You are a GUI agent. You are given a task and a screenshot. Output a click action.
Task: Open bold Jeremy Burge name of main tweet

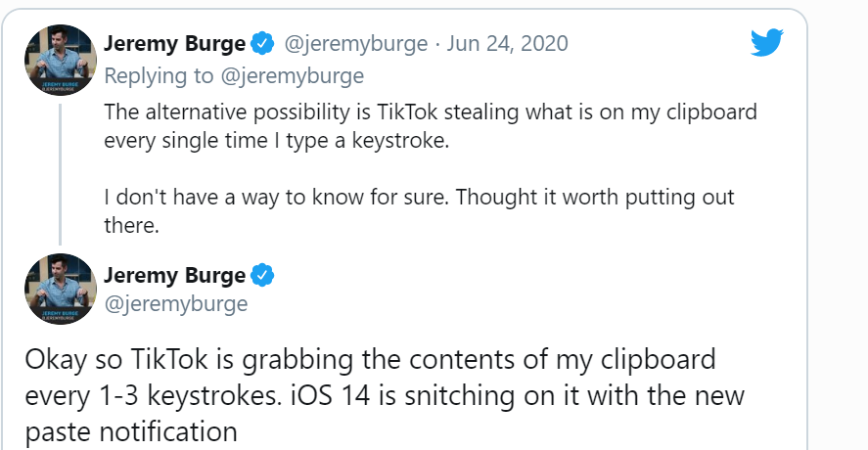(x=175, y=275)
